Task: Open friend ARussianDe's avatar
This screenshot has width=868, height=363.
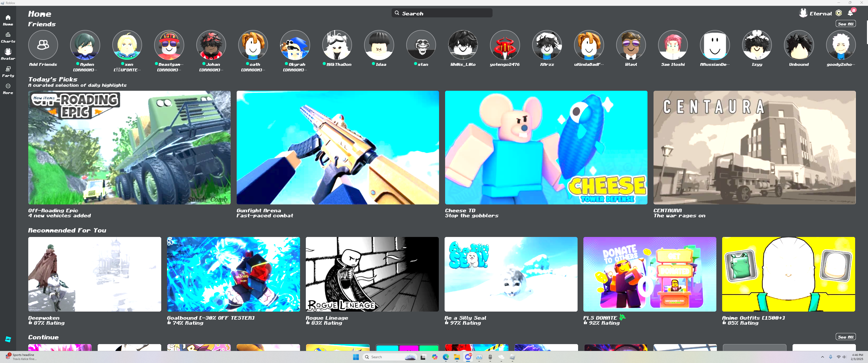Action: click(715, 45)
